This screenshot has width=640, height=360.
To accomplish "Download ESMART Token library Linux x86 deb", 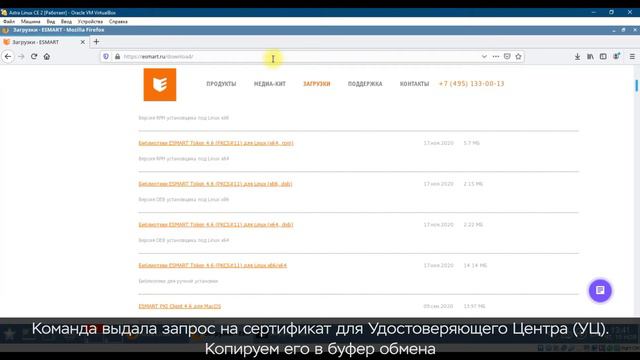I will coord(215,184).
